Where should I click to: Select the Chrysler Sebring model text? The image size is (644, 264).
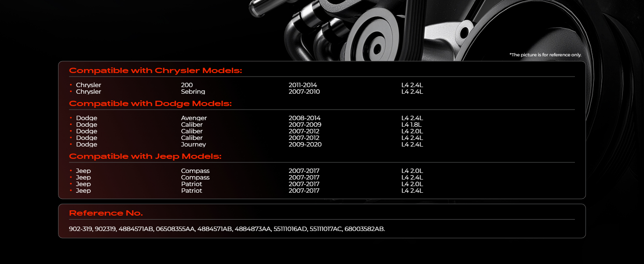193,92
